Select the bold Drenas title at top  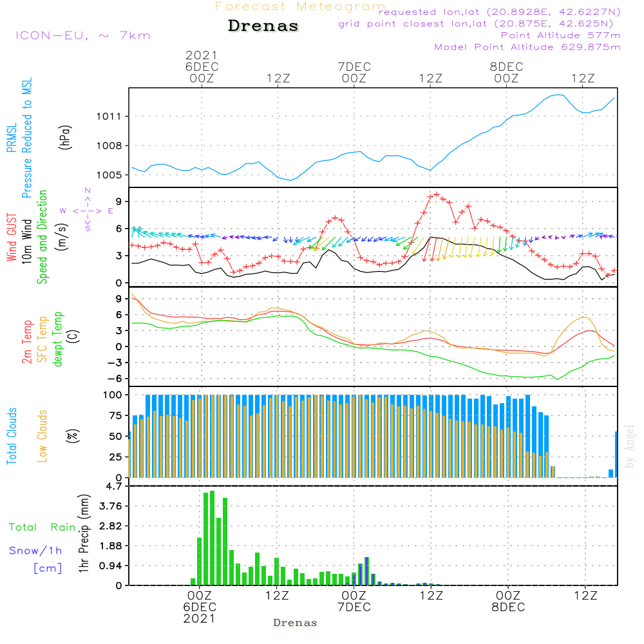263,26
